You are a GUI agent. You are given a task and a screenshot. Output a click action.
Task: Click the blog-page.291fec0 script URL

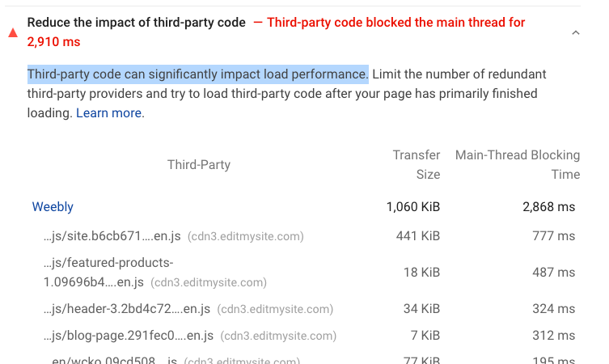[x=128, y=336]
